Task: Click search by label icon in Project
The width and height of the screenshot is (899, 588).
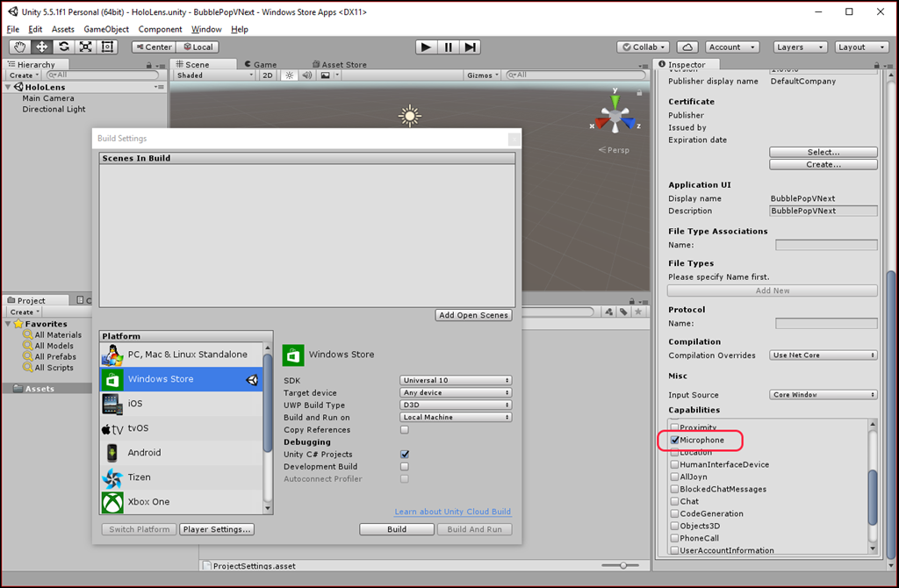Action: (623, 312)
